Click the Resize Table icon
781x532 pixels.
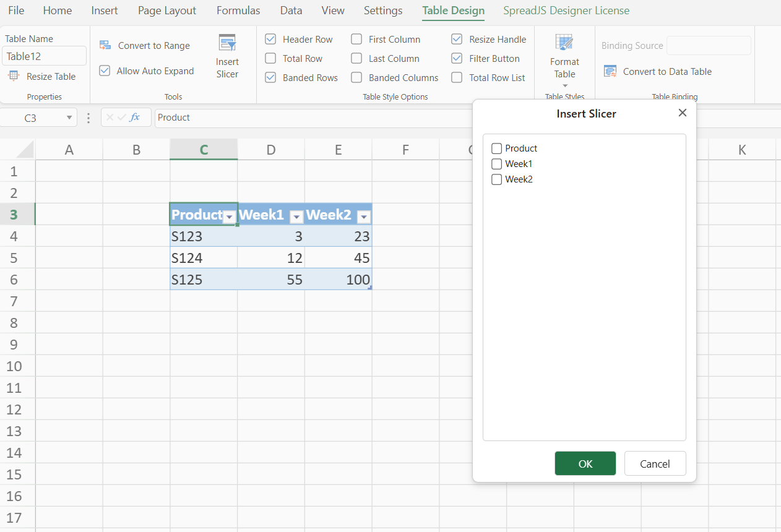point(14,76)
